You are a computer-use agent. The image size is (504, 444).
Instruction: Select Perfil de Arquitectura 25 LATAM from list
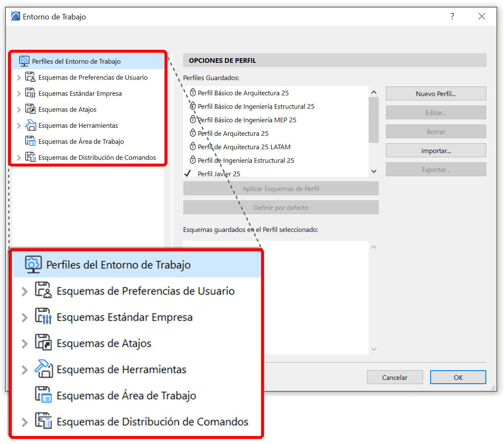point(244,147)
